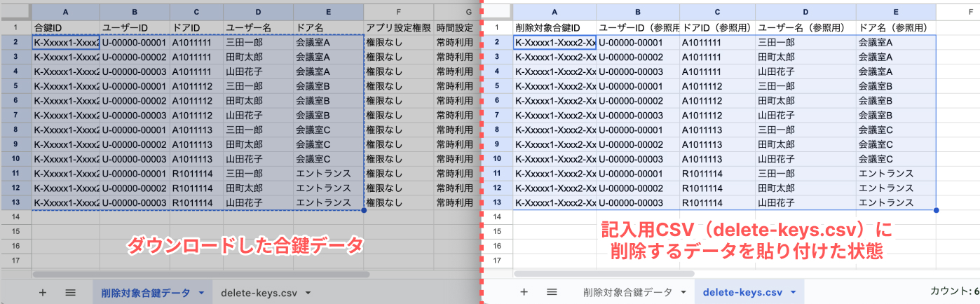Click the add sheet plus icon in right spreadsheet

[523, 292]
